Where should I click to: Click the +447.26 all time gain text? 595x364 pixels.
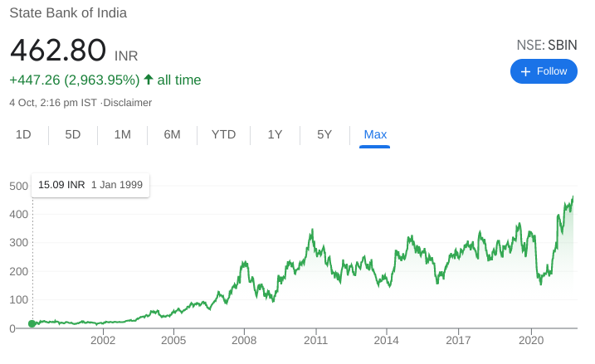click(75, 80)
